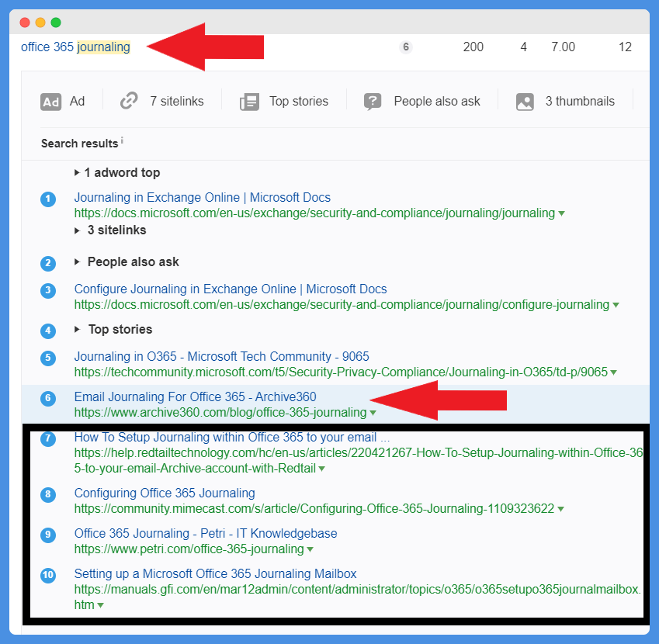Click the volume value 200
This screenshot has width=659, height=644.
[473, 47]
